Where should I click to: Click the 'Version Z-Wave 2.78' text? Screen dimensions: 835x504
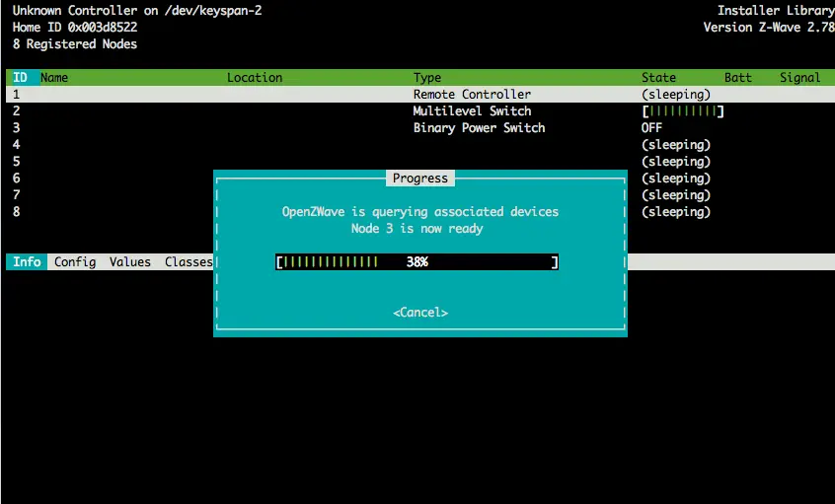click(x=769, y=28)
